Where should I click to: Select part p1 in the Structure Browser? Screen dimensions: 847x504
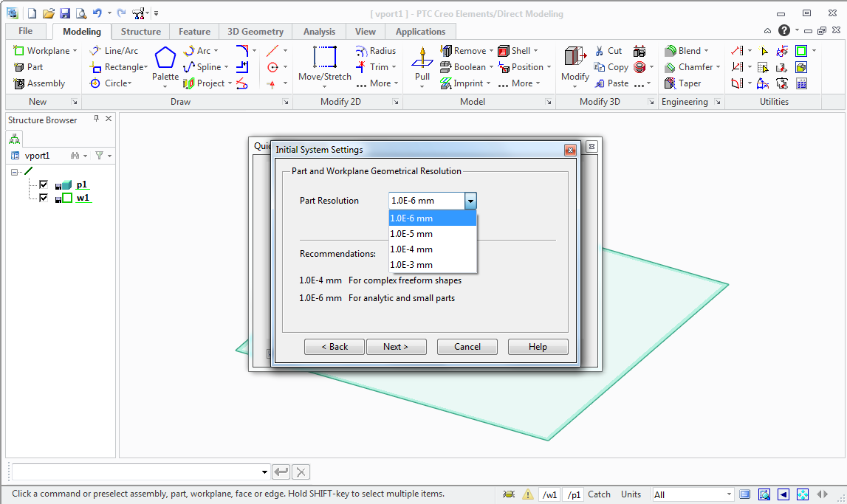coord(81,184)
